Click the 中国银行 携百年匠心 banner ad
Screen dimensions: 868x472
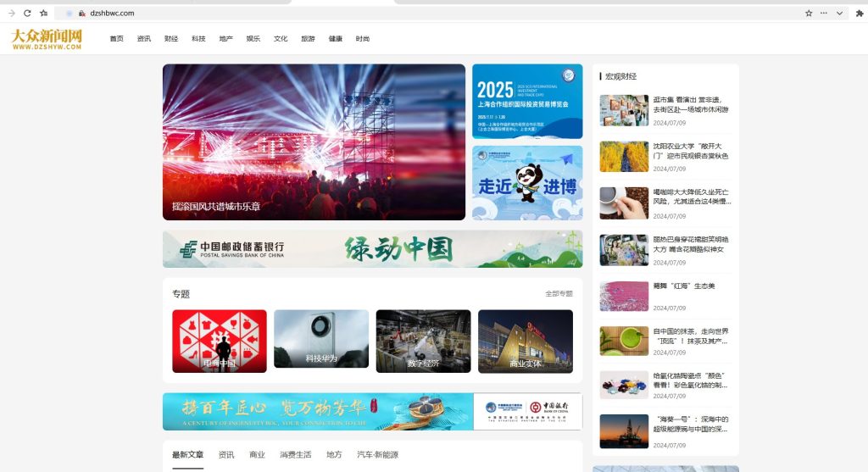click(x=373, y=412)
